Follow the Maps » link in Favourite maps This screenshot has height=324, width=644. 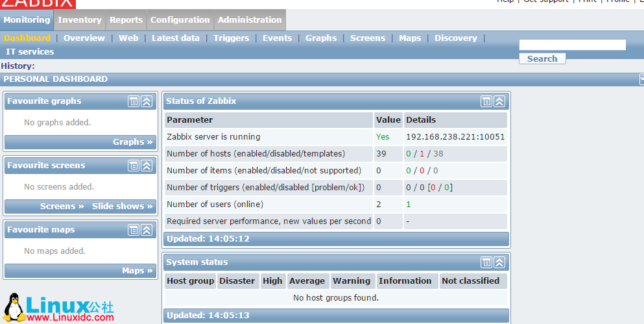tap(137, 271)
